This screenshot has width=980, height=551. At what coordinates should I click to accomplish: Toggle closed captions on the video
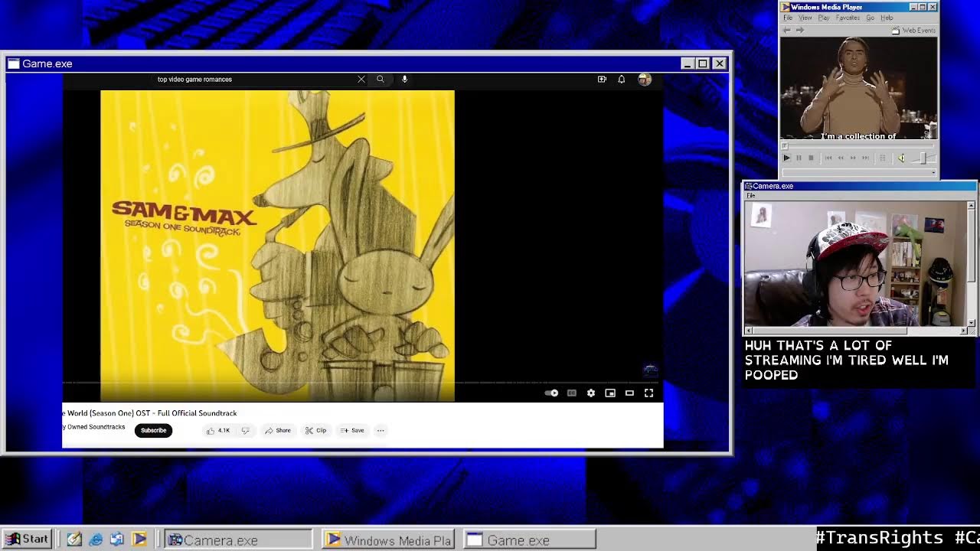[571, 393]
